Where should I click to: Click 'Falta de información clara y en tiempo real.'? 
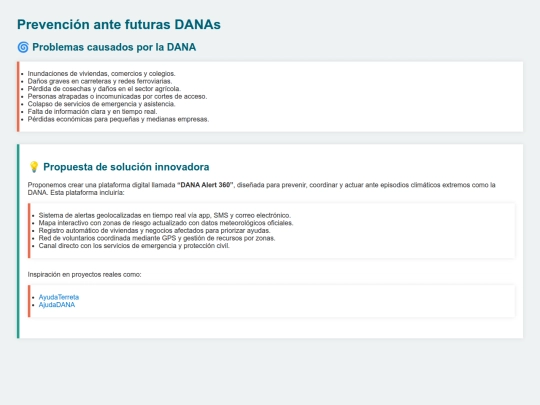point(92,112)
